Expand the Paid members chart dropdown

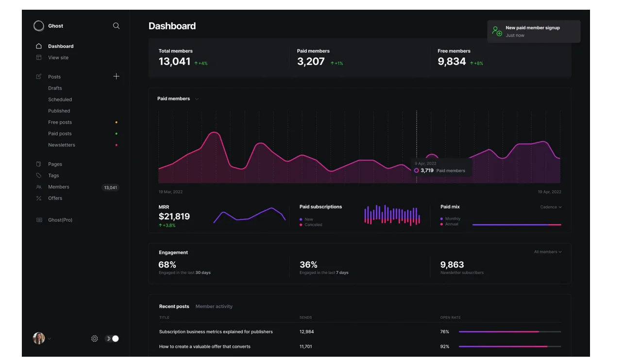point(197,99)
